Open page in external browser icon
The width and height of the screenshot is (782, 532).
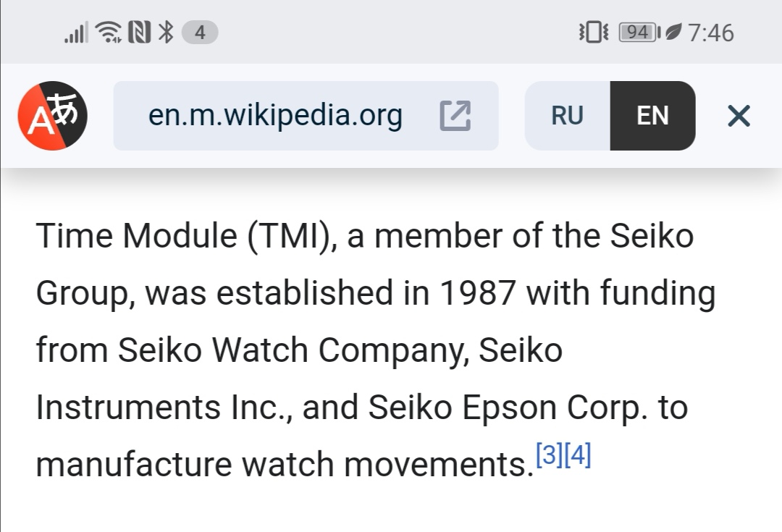tap(455, 116)
